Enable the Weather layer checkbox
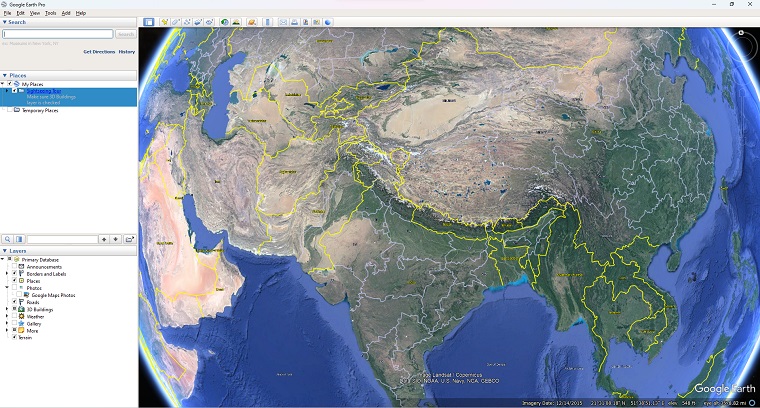760x408 pixels. tap(15, 316)
